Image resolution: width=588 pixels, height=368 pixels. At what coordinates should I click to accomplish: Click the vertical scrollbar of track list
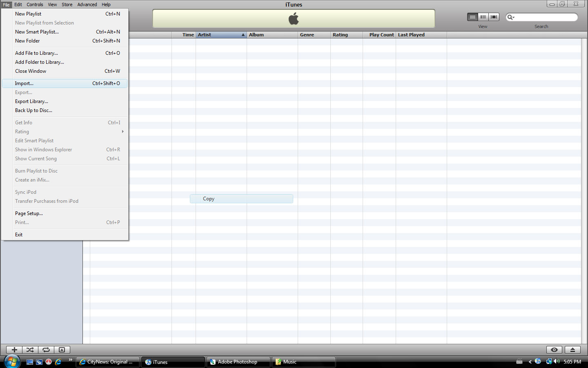point(584,191)
